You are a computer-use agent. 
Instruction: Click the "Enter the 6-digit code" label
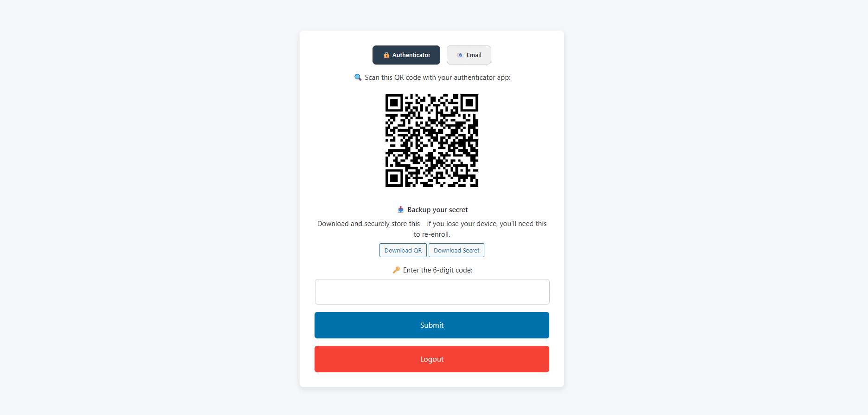coord(437,270)
